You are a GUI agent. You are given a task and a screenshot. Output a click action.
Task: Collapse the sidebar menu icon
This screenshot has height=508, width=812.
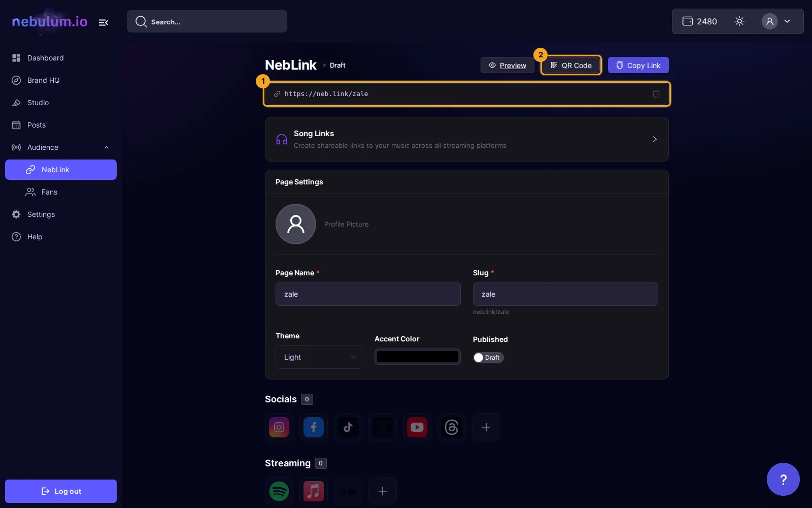[x=104, y=22]
